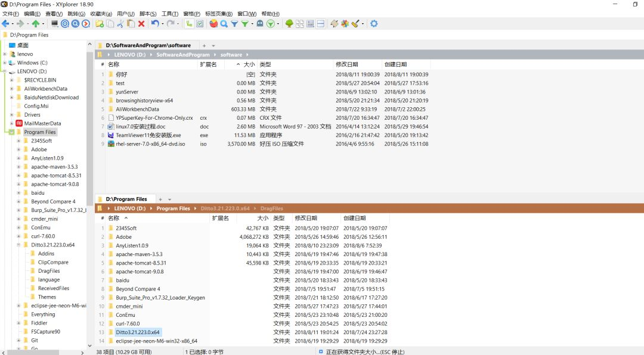Screen dimensions: 644x355
Task: Add new tab next to SoftwareAndProgram tab
Action: [204, 45]
